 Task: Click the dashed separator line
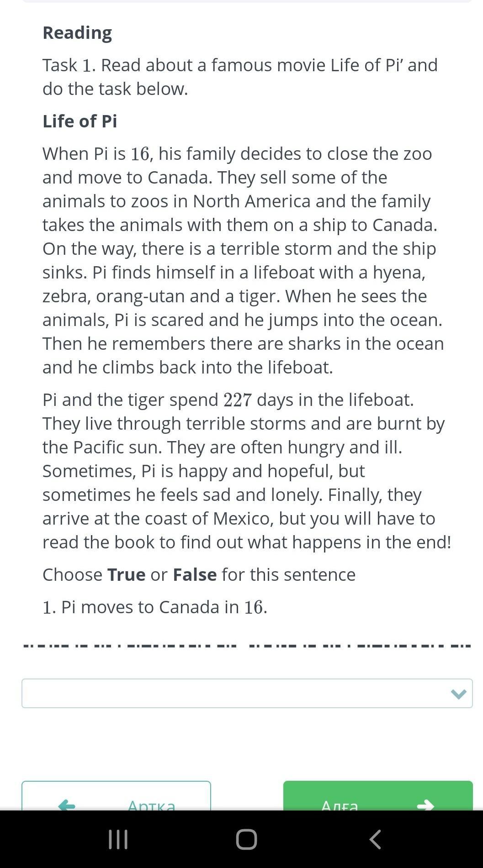247,646
